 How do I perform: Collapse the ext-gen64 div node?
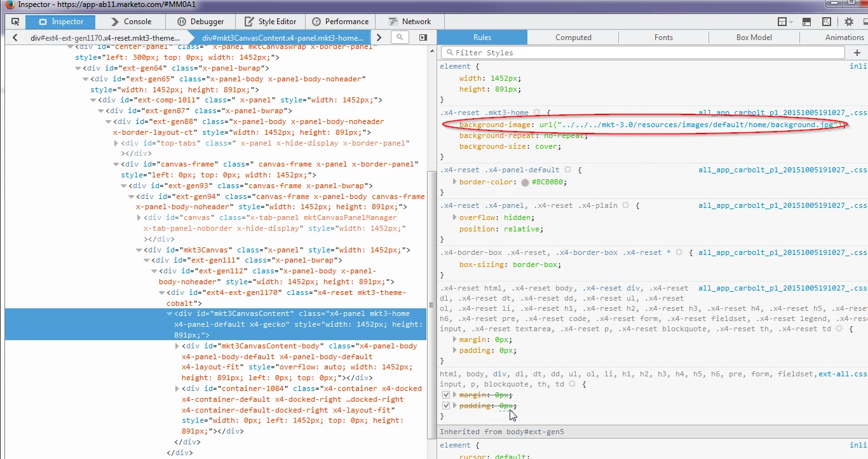pos(78,68)
